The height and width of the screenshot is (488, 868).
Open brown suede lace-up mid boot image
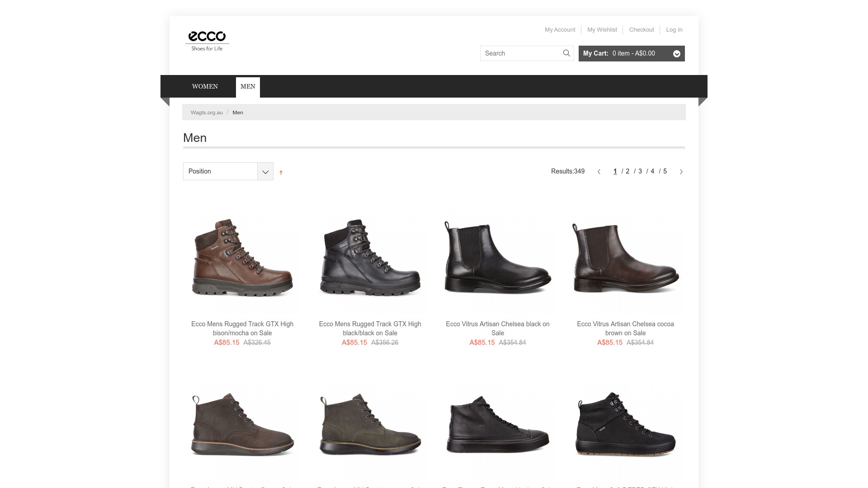tap(242, 425)
